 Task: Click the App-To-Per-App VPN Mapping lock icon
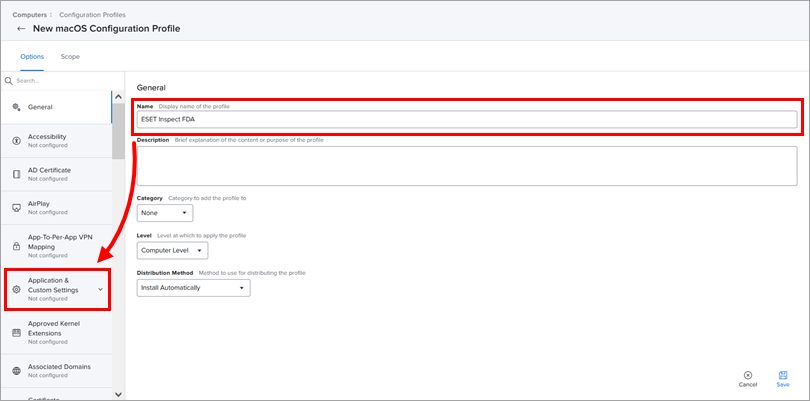16,245
